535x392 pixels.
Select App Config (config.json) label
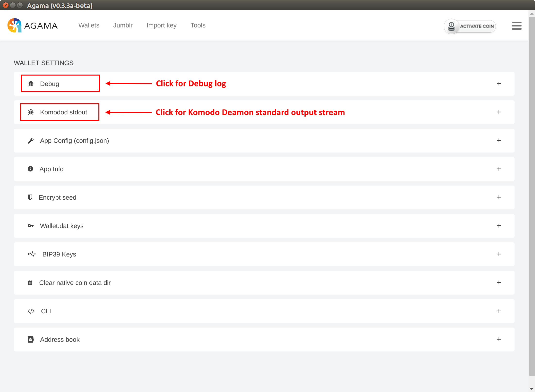pos(75,141)
